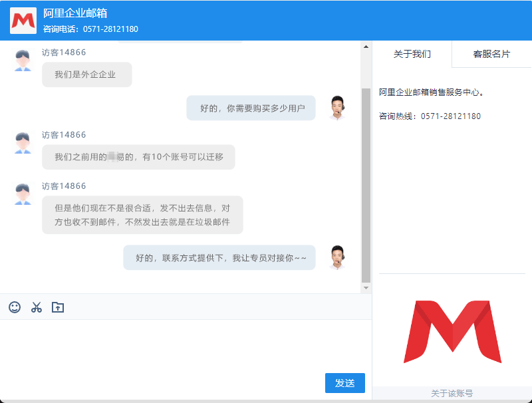Click the upload file folder icon

(58, 307)
